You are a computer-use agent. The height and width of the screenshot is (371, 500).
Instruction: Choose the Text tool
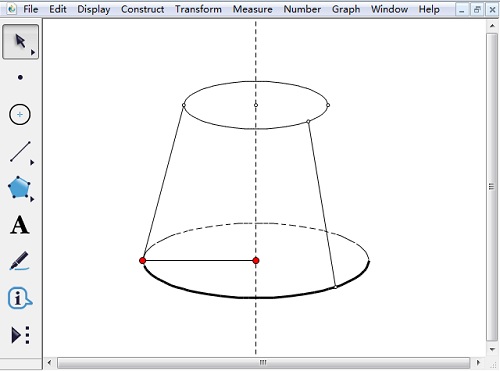[20, 225]
